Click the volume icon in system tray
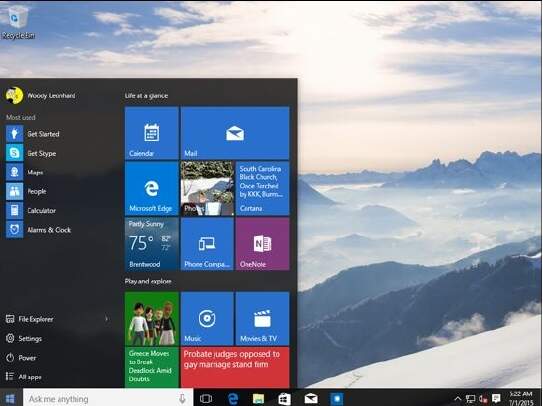The width and height of the screenshot is (543, 406). pos(483,399)
